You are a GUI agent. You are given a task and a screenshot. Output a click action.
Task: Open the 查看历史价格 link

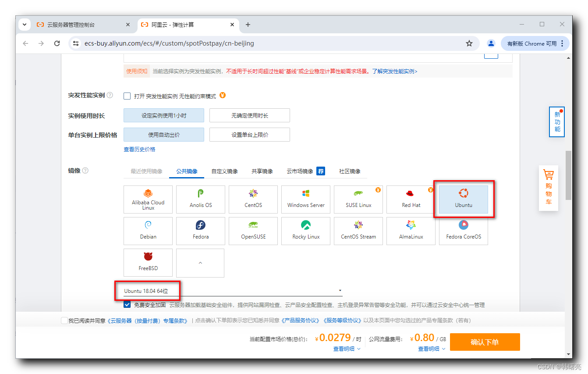[x=140, y=150]
